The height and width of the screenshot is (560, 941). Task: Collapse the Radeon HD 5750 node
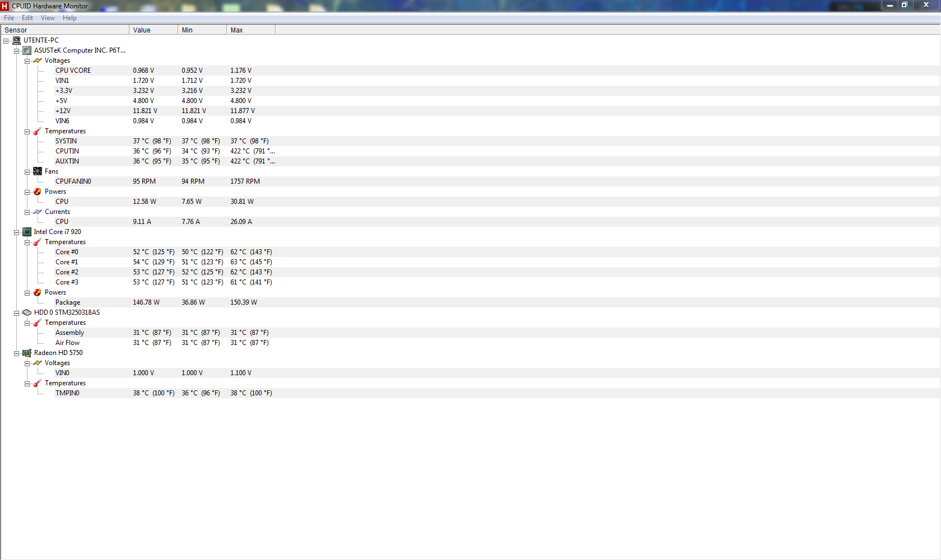pos(17,353)
